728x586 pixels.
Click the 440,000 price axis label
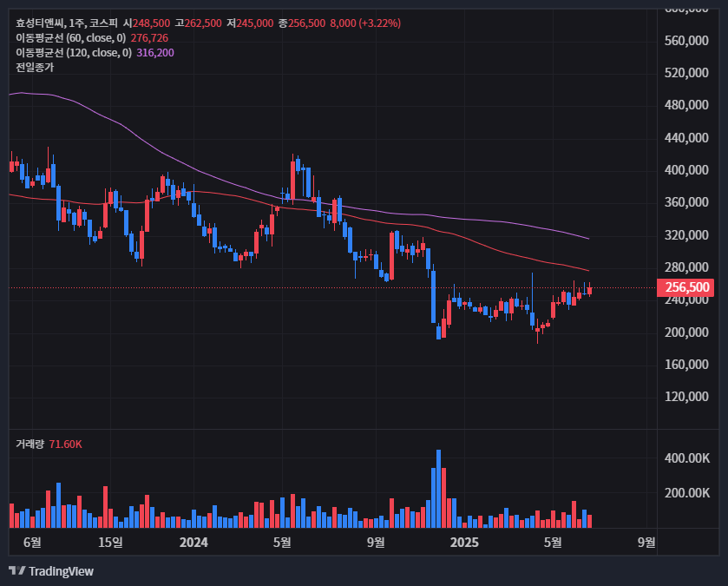point(686,138)
